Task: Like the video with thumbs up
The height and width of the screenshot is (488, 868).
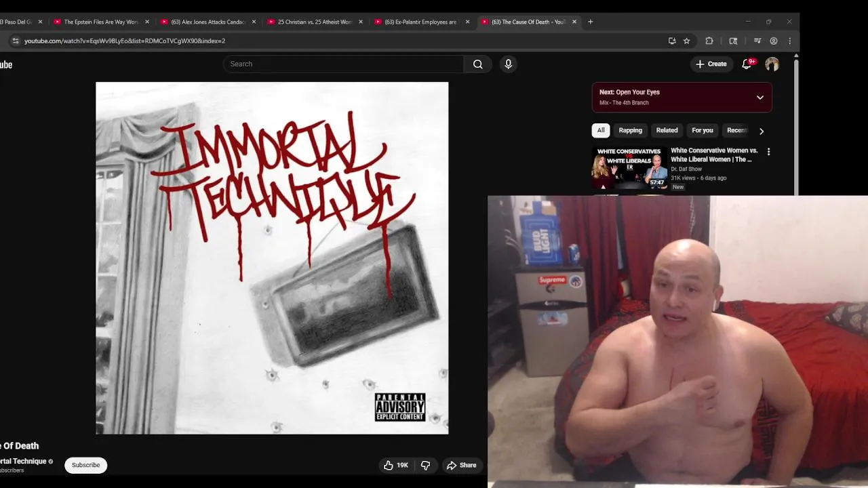Action: pos(396,465)
